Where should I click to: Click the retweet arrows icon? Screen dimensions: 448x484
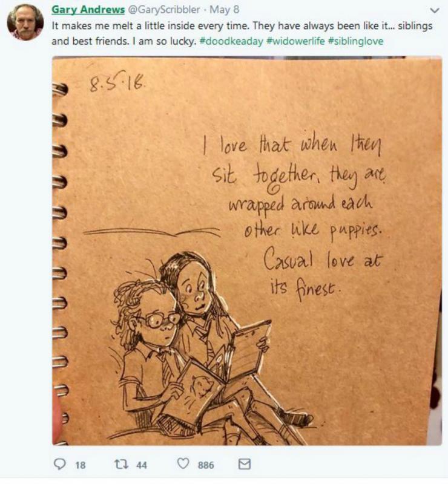click(121, 464)
